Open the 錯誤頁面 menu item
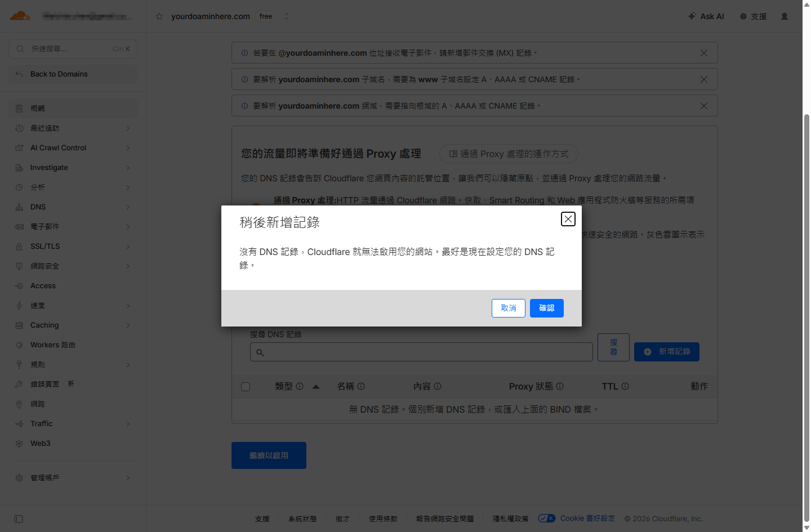811x532 pixels. click(x=73, y=384)
